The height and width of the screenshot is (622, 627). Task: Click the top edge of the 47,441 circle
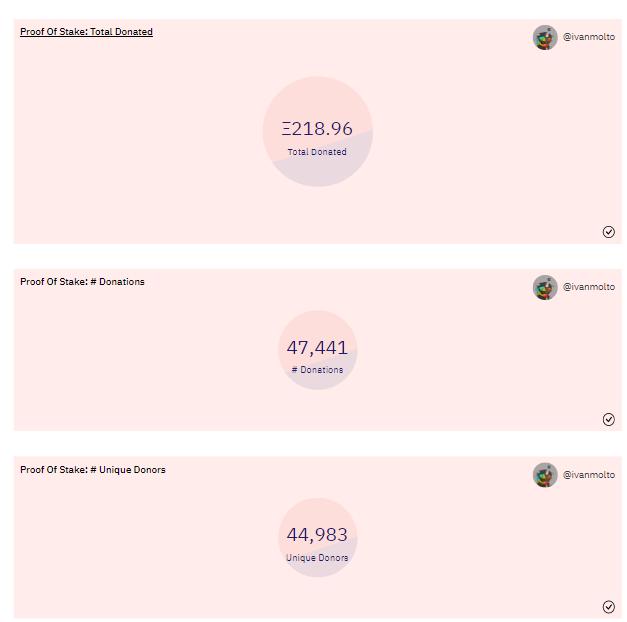tap(317, 314)
